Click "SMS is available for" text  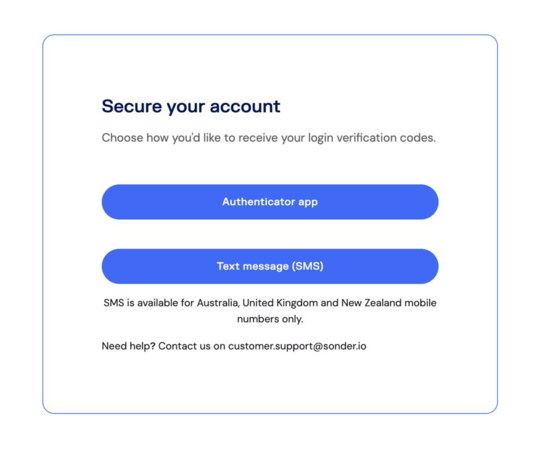click(149, 303)
